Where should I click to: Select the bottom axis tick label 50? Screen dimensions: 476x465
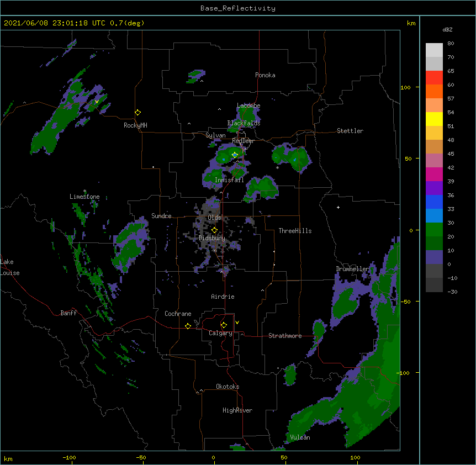pos(284,457)
